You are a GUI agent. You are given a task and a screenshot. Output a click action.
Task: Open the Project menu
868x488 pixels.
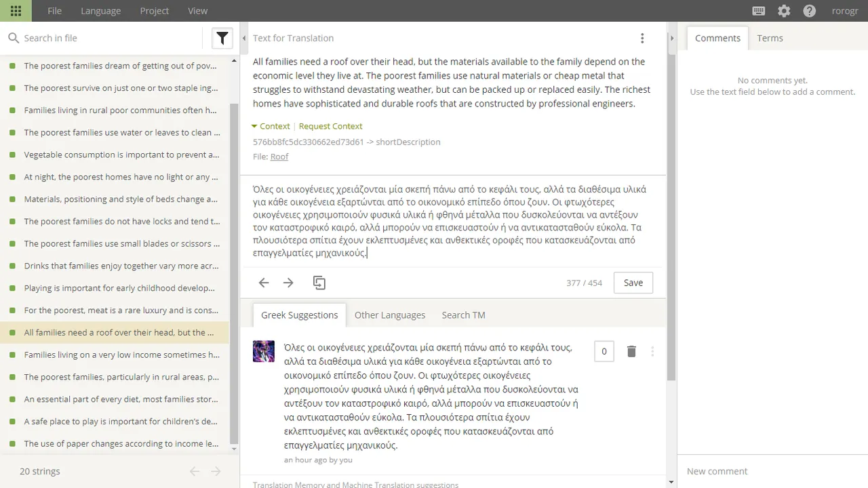coord(155,11)
